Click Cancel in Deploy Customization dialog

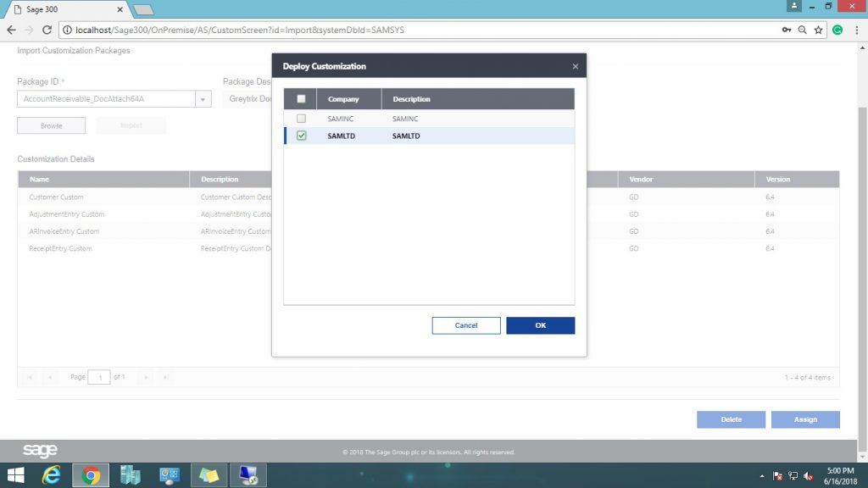pos(466,325)
